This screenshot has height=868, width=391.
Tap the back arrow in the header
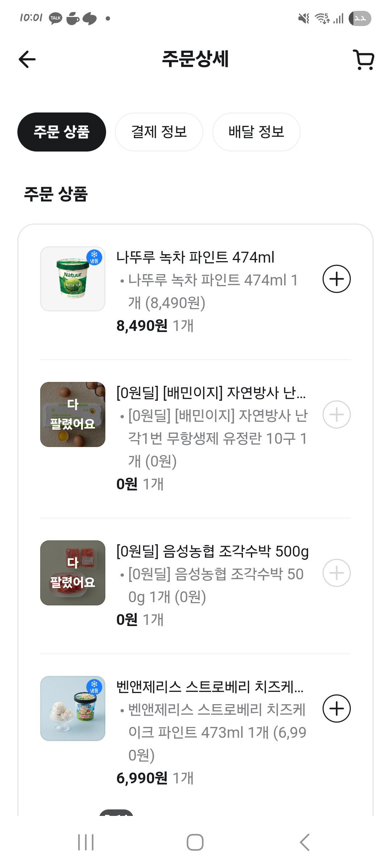[27, 59]
